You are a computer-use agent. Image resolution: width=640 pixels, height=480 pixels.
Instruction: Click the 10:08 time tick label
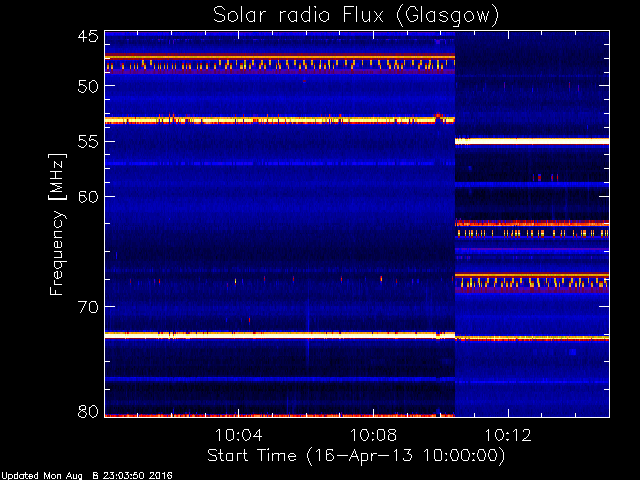[373, 435]
